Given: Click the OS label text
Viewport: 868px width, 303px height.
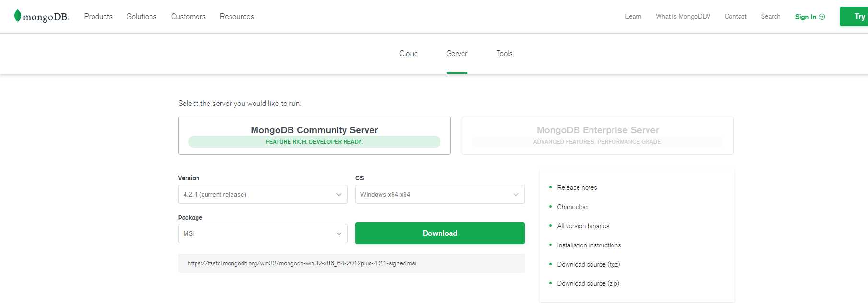Looking at the screenshot, I should [359, 178].
